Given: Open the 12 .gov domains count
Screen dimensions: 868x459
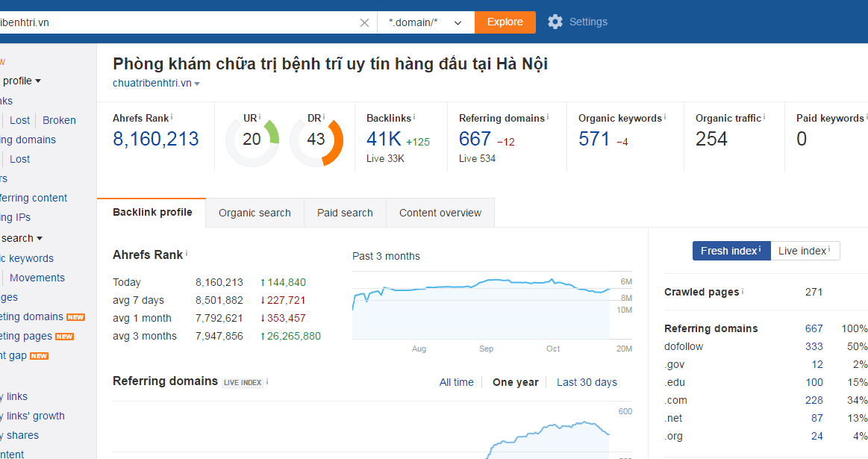Looking at the screenshot, I should [817, 364].
